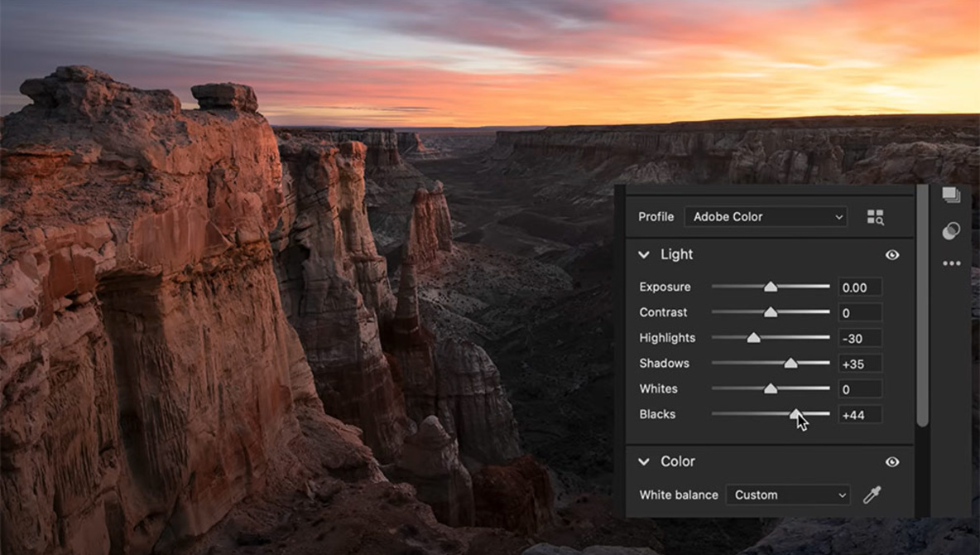Collapse the Color panel section
Image resolution: width=980 pixels, height=555 pixels.
(x=644, y=461)
